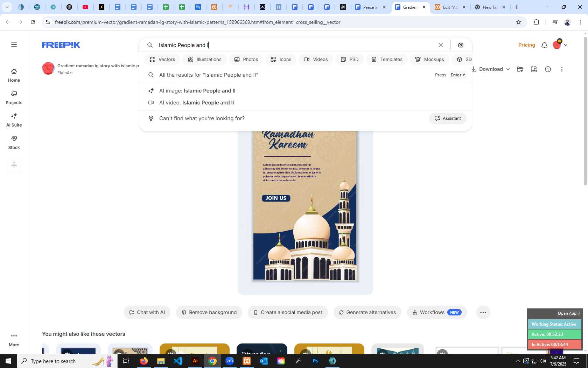The width and height of the screenshot is (588, 368).
Task: Click Generate alternatives button
Action: point(367,312)
